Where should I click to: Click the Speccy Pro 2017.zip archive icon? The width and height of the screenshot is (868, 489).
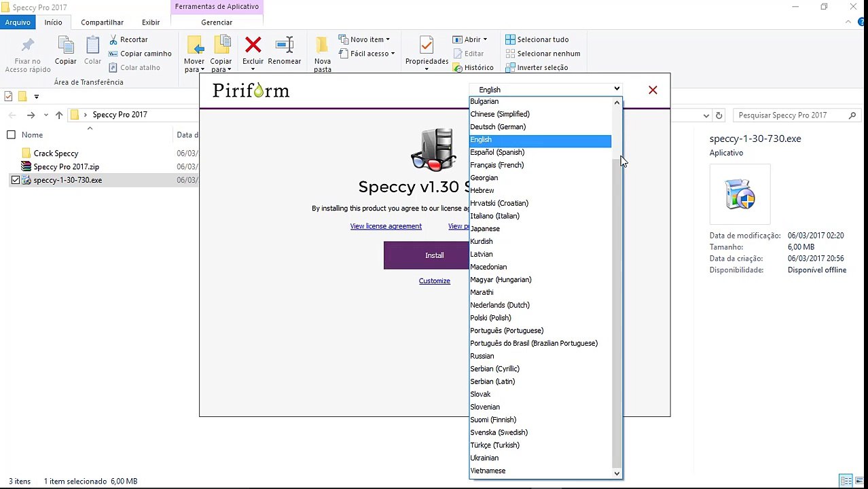click(26, 166)
